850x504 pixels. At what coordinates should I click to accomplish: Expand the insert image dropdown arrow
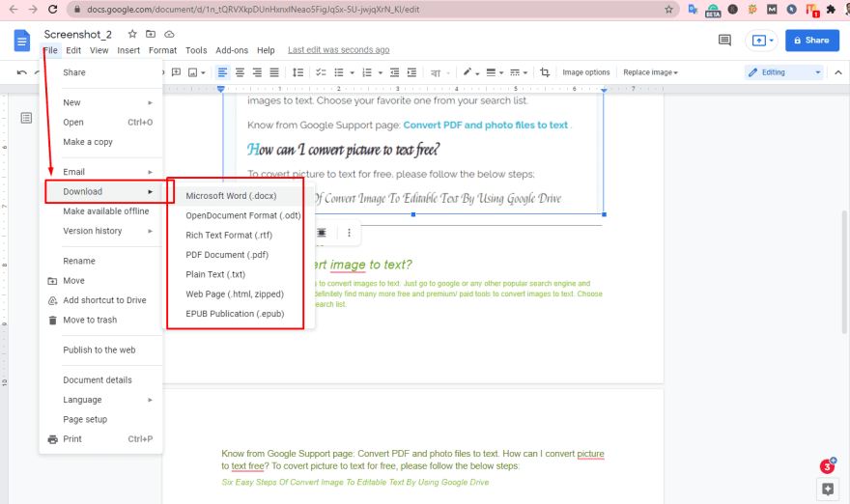point(203,72)
